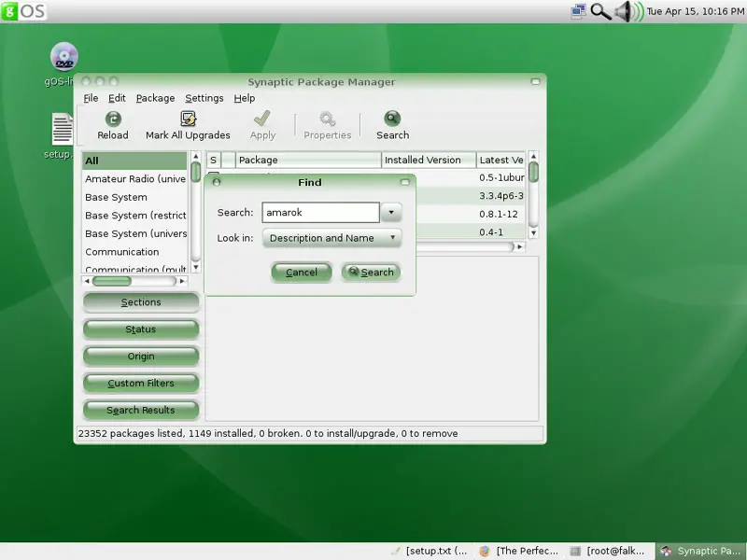Viewport: 747px width, 560px height.
Task: Click the Find dialog's left title bar button
Action: pos(217,182)
